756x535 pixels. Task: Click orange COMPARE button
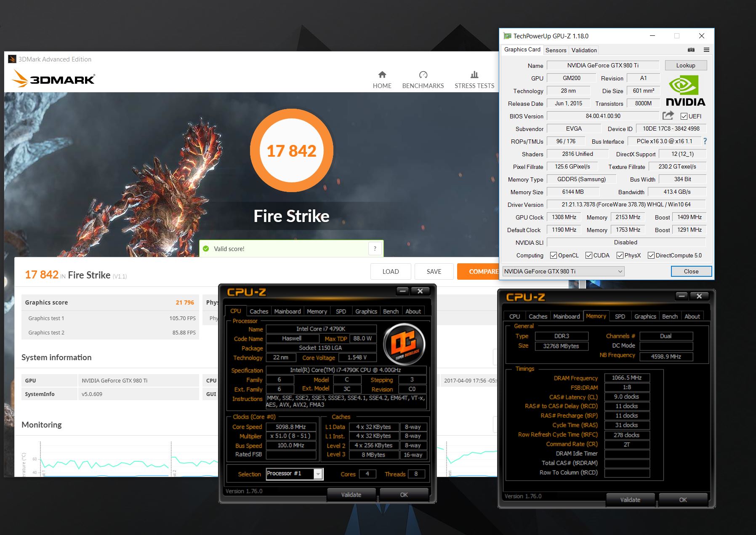click(479, 272)
